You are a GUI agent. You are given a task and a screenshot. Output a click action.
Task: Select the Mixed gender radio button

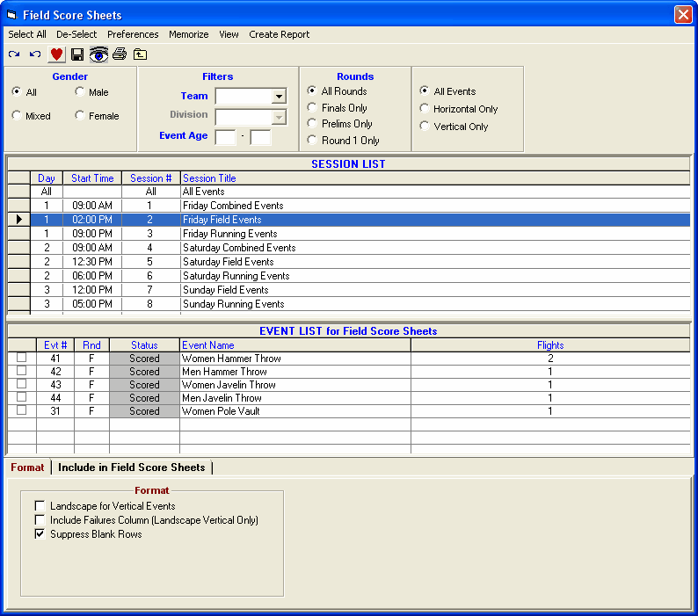(x=17, y=115)
